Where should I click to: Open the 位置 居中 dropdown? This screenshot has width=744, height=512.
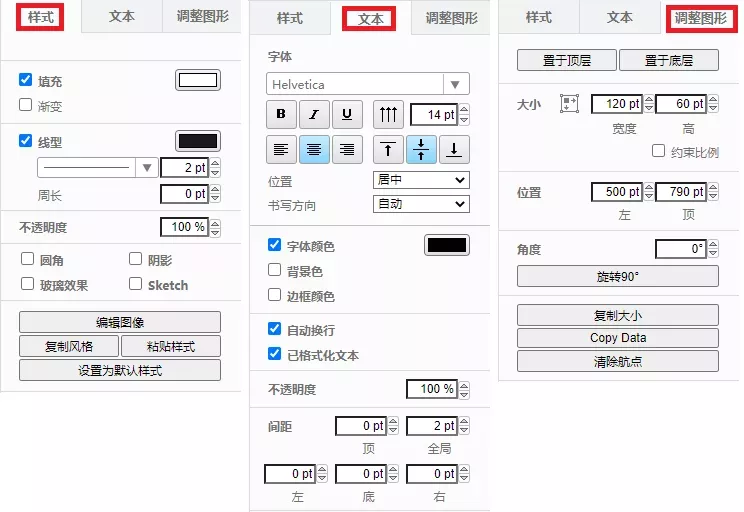click(x=421, y=180)
